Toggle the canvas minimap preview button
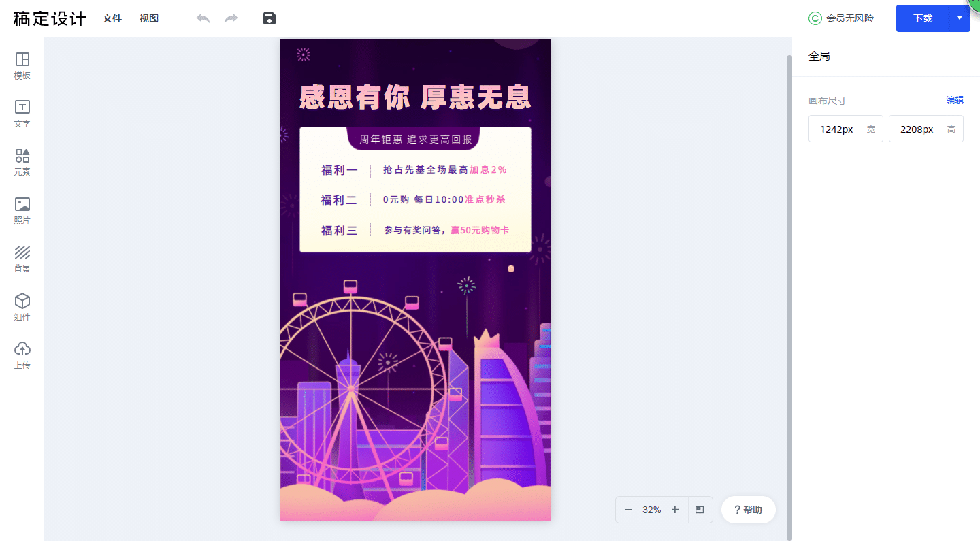980x541 pixels. (700, 510)
